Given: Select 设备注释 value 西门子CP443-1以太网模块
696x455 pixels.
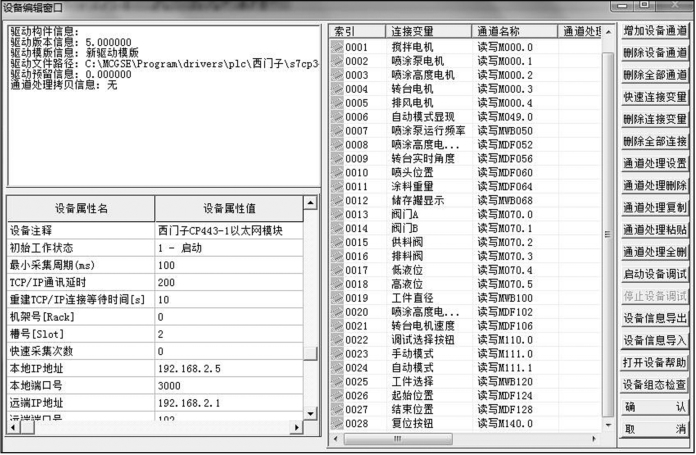Looking at the screenshot, I should coord(229,230).
